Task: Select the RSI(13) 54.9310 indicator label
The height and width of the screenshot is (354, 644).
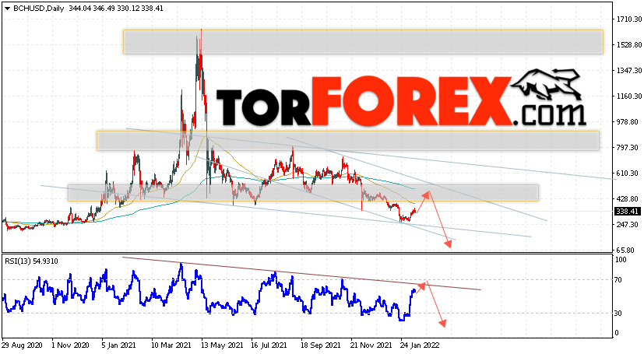Action: (x=31, y=261)
